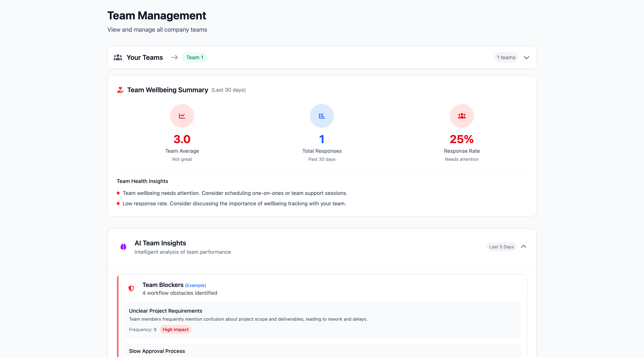Viewport: 644px width, 357px height.
Task: Click the Intelligent analysis of team performance subtitle
Action: (x=182, y=252)
